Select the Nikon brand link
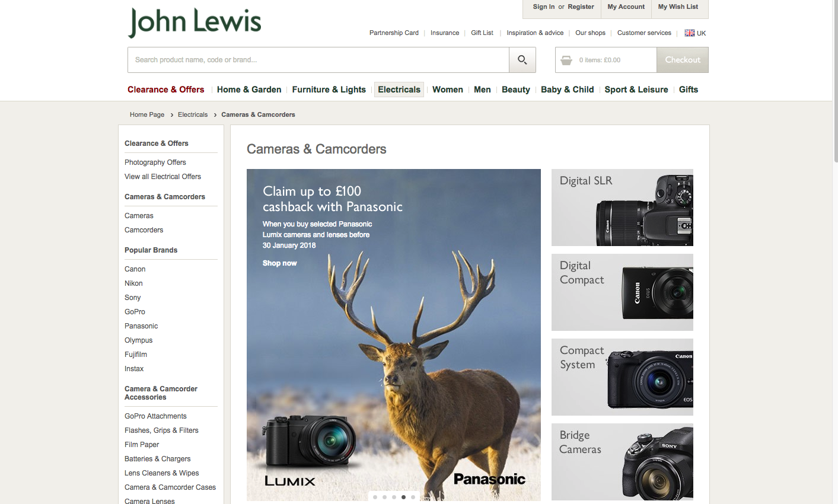The height and width of the screenshot is (504, 838). (133, 283)
